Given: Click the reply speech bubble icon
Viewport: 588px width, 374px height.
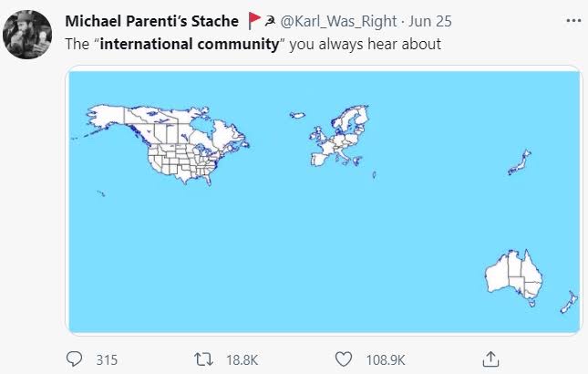Looking at the screenshot, I should point(75,359).
